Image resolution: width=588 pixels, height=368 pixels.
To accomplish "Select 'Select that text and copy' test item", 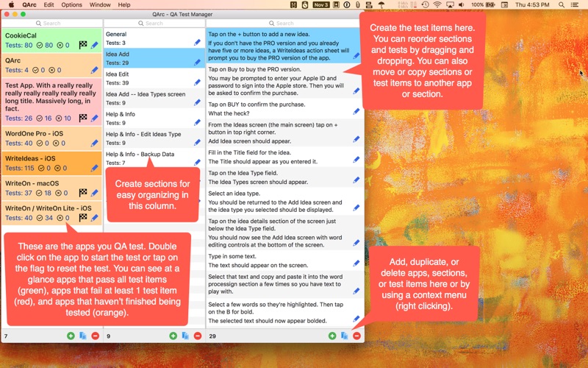I will pyautogui.click(x=285, y=284).
